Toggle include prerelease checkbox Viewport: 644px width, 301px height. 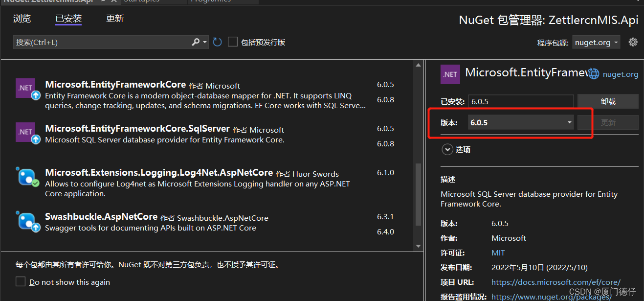tap(233, 42)
